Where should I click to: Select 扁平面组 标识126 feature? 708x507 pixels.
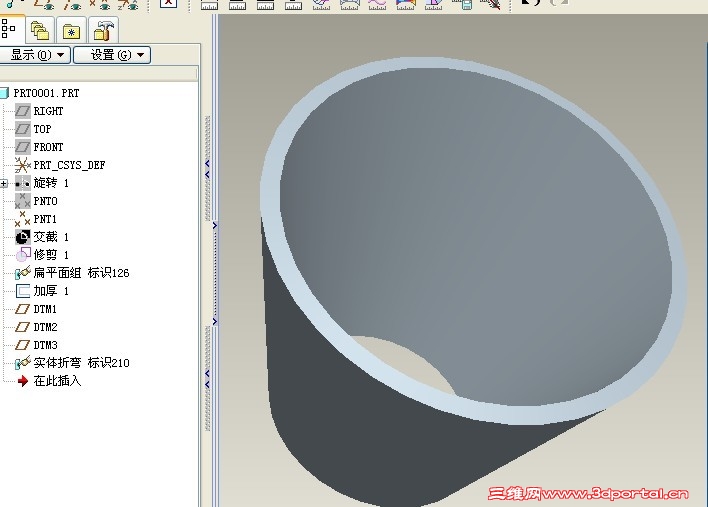(x=72, y=273)
